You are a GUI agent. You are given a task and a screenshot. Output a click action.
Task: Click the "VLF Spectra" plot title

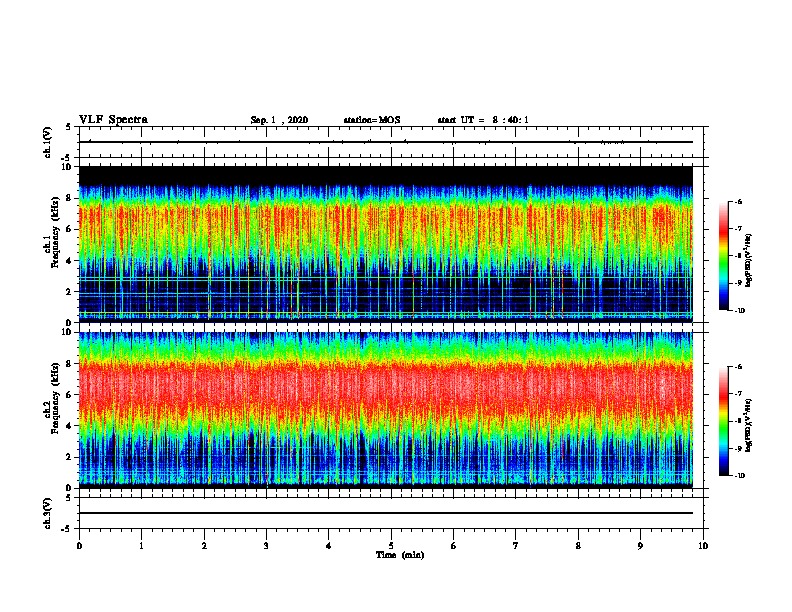pos(113,120)
